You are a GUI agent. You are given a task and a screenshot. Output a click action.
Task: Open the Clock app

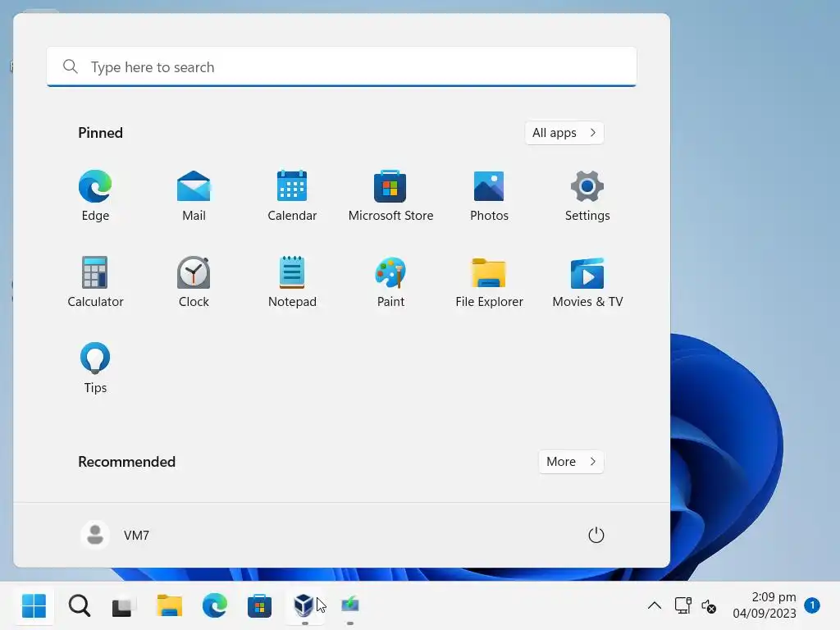194,282
